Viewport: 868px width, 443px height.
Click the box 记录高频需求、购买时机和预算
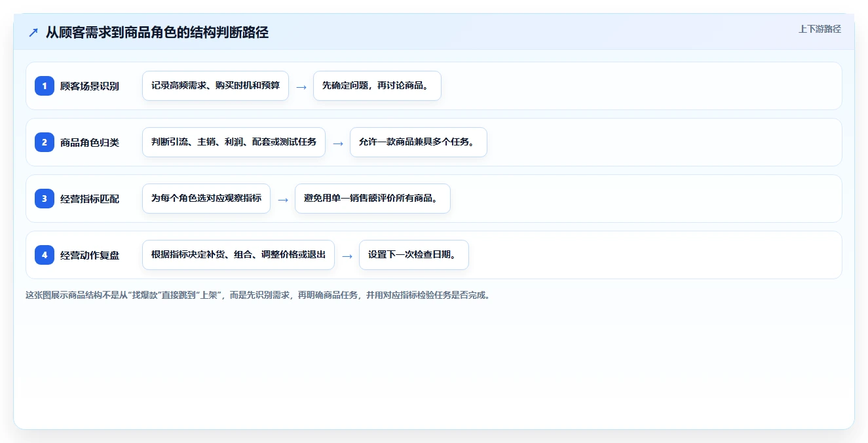(216, 86)
